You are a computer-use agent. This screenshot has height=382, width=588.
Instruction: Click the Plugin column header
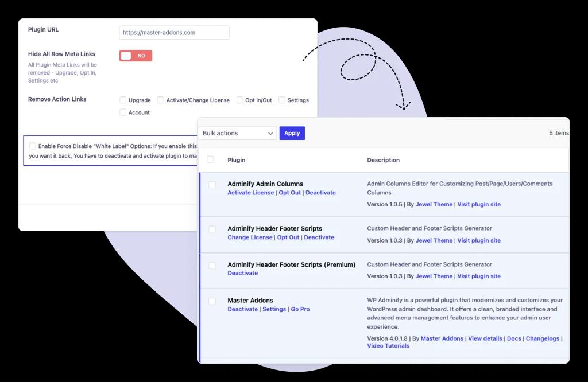coord(236,160)
